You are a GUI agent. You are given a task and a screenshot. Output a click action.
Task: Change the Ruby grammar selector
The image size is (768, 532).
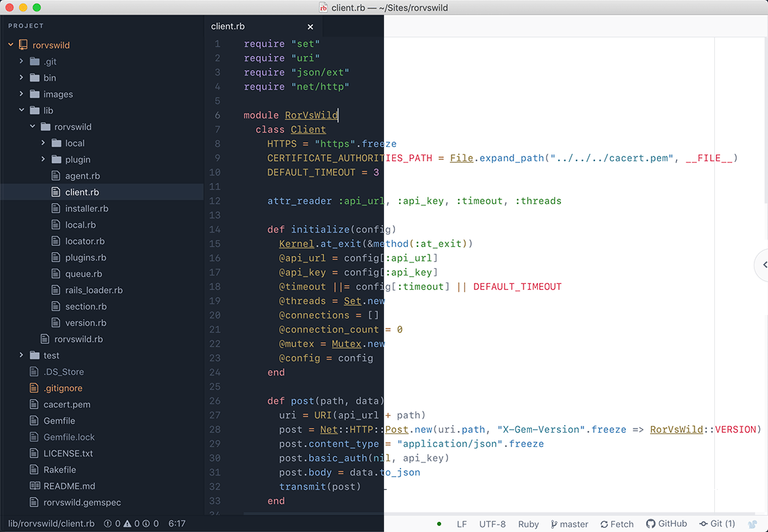click(528, 524)
